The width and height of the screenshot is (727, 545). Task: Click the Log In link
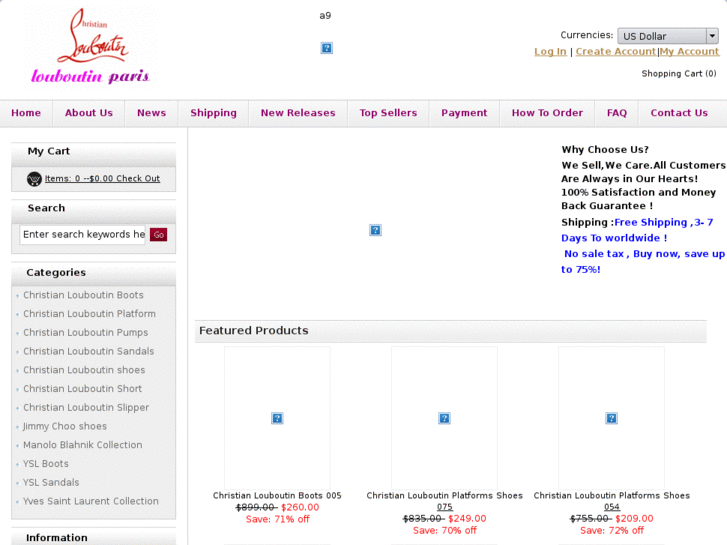[x=550, y=51]
